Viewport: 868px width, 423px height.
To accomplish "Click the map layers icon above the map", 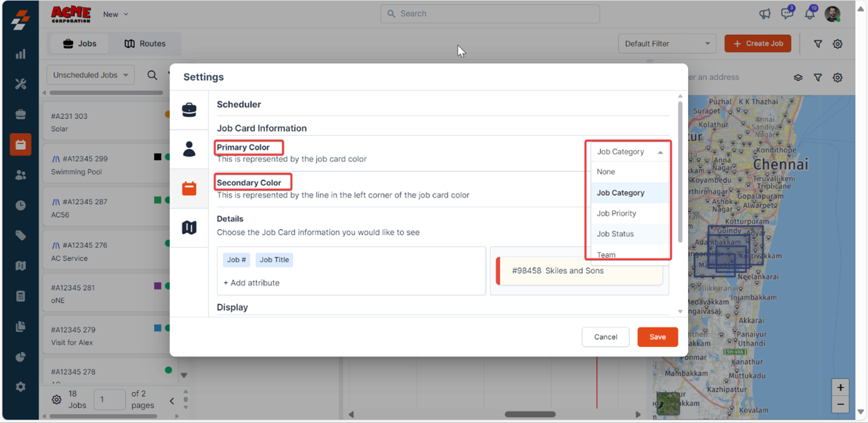I will tap(798, 77).
